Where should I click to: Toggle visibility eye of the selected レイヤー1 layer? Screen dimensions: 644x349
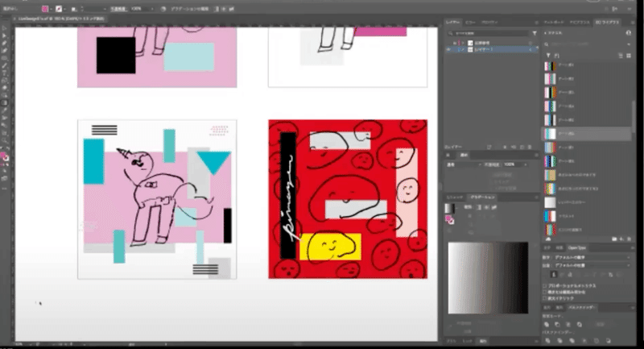tap(448, 49)
